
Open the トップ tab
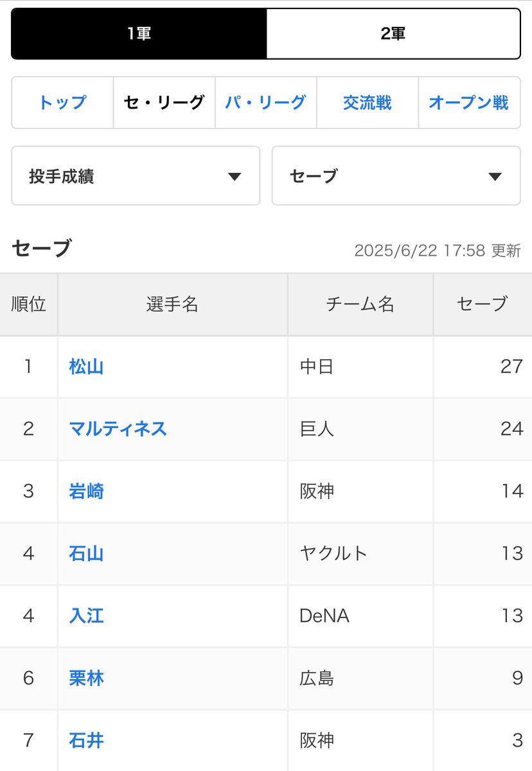coord(62,103)
